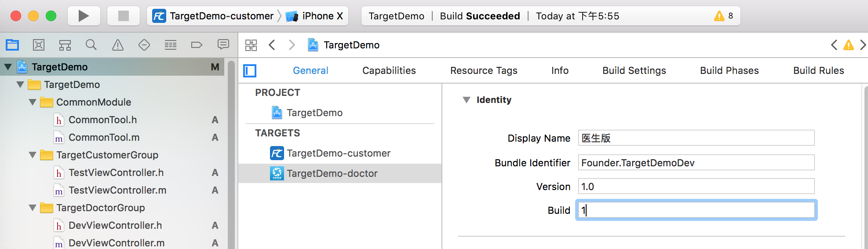Open the Find navigator magnifier
This screenshot has width=868, height=249.
pos(91,44)
